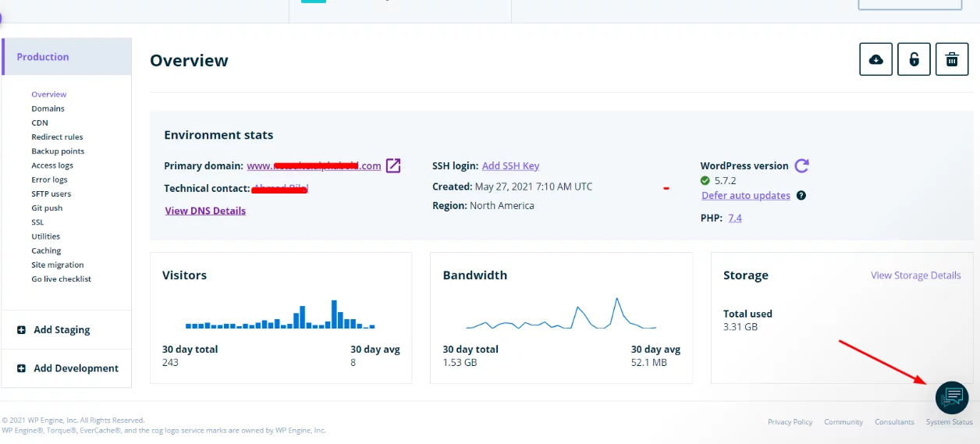Click the Add SSH Key link
Screen dimensions: 980x444
point(510,165)
